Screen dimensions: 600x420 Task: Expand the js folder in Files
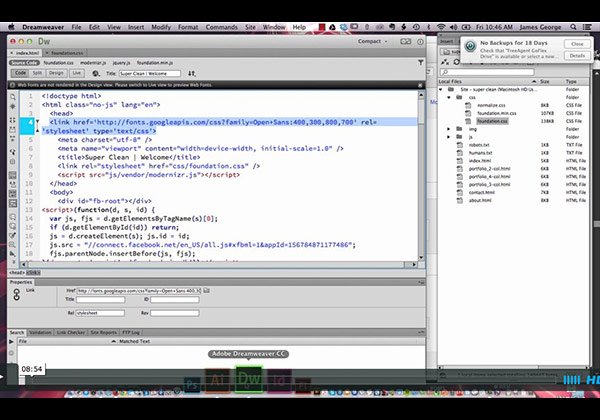click(449, 137)
